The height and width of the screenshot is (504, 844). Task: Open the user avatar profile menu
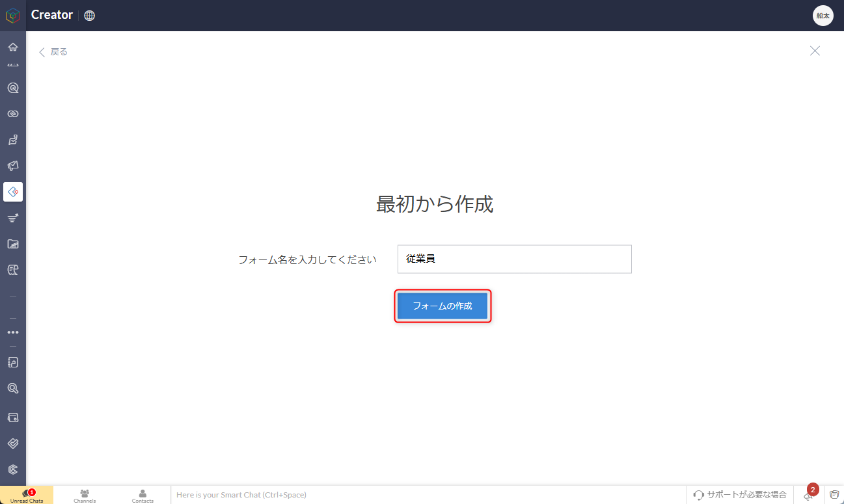[x=823, y=16]
